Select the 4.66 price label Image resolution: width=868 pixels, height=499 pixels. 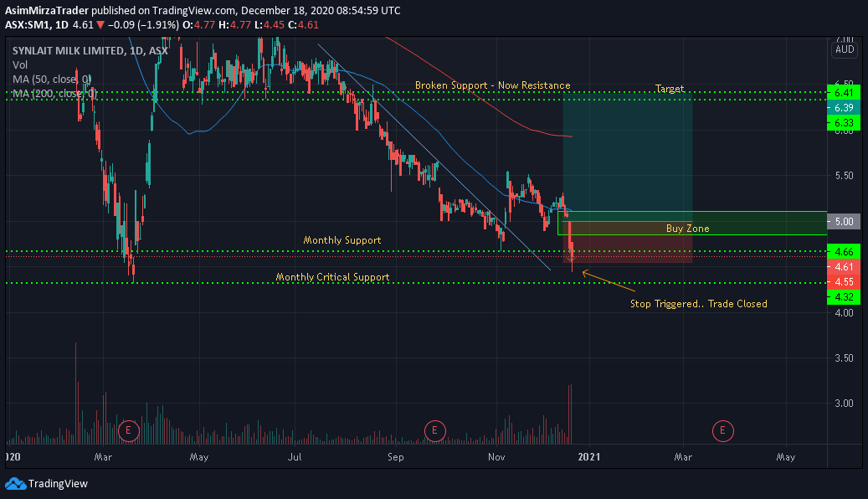click(x=844, y=251)
